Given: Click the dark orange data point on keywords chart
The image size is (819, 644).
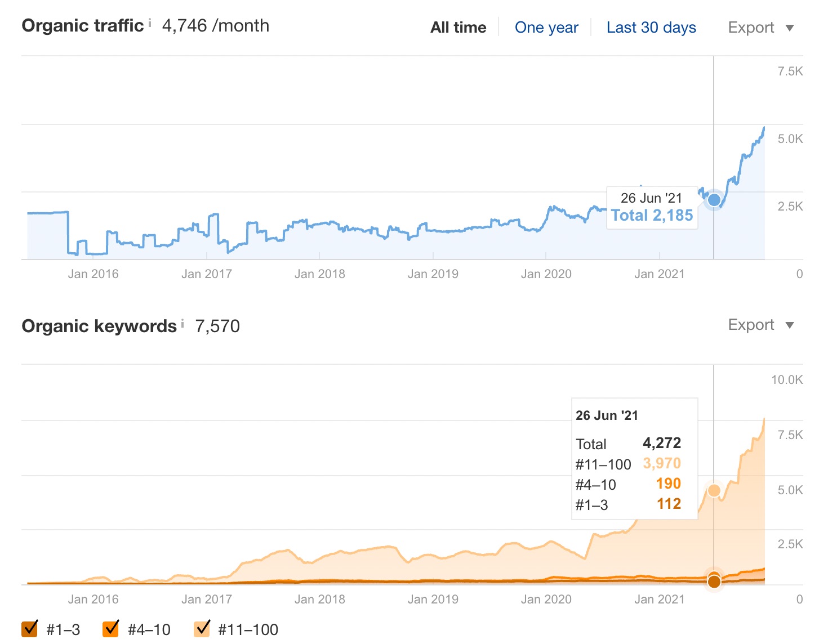Looking at the screenshot, I should pos(714,582).
